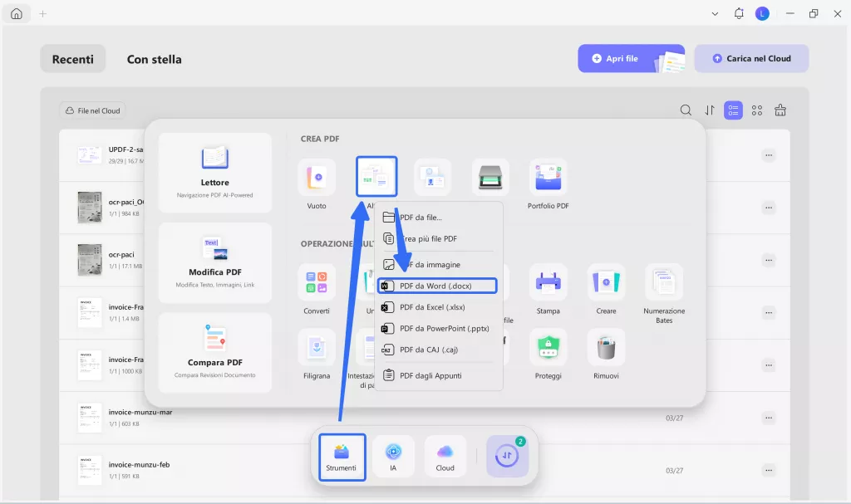
Task: Click the Apri file button
Action: click(621, 58)
